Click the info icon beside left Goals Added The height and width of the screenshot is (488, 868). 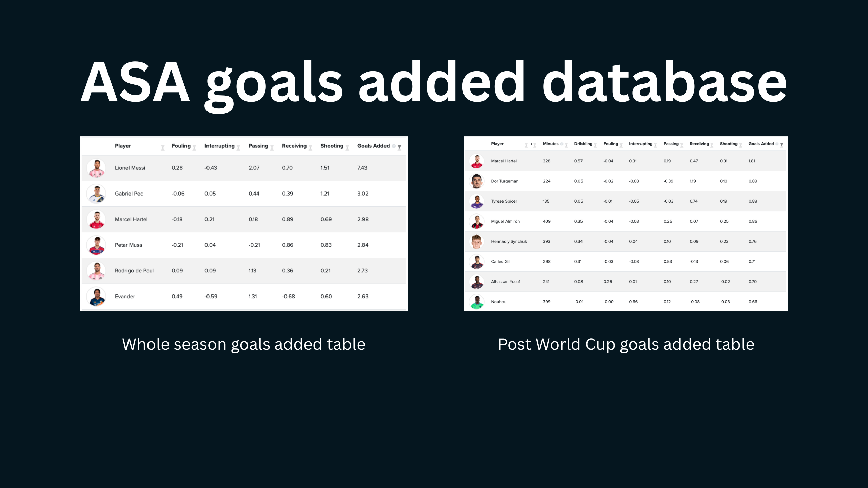[x=394, y=146]
